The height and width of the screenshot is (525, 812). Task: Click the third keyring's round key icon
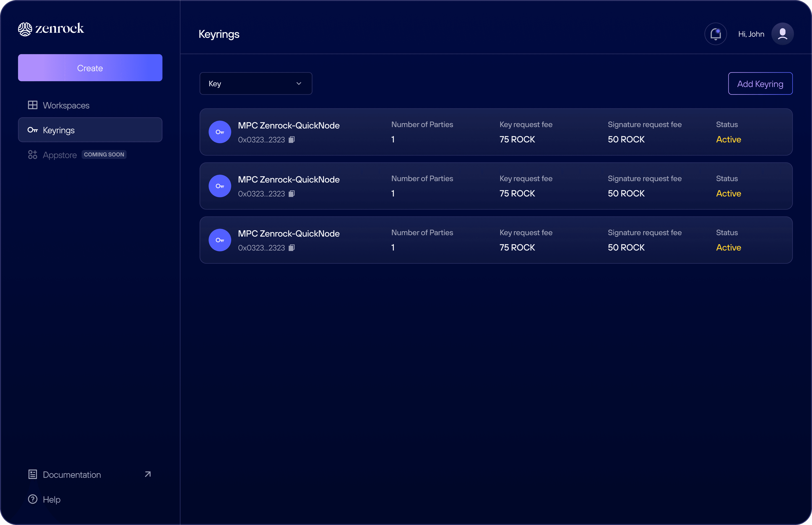pyautogui.click(x=220, y=240)
